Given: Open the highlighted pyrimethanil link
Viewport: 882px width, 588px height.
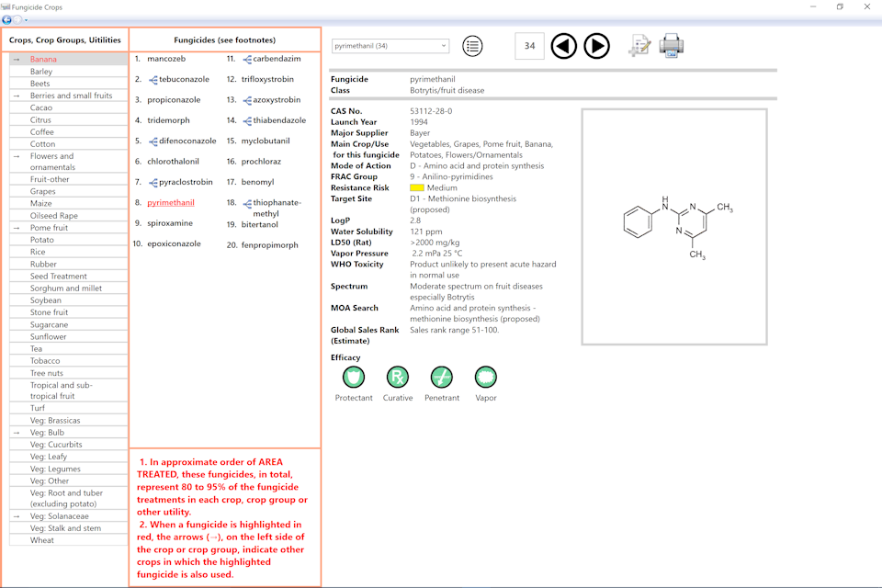Looking at the screenshot, I should (x=171, y=202).
